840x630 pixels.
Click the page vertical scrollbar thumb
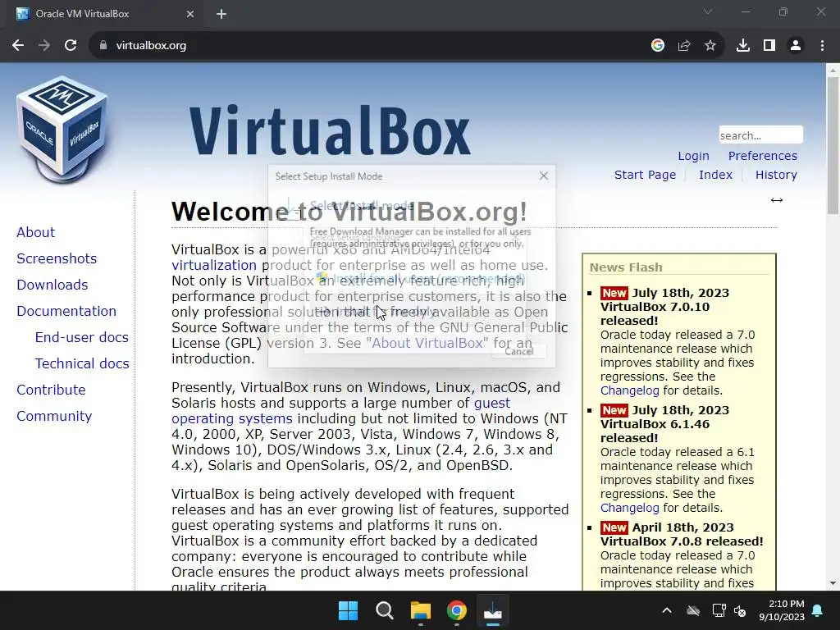[833, 144]
